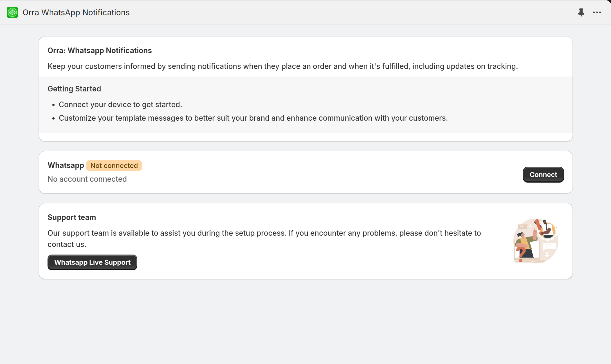
Task: Click the Orra: Whatsapp Notifications card heading
Action: pyautogui.click(x=100, y=51)
